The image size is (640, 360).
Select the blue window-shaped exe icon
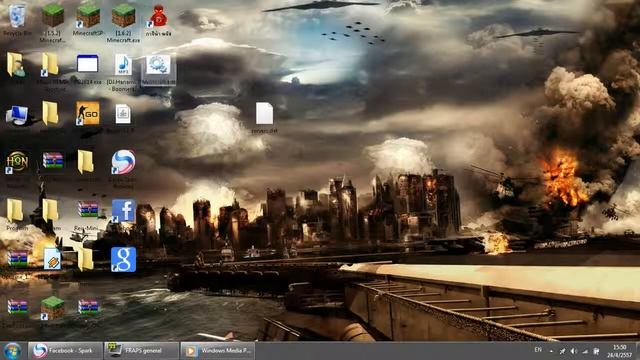click(x=87, y=64)
